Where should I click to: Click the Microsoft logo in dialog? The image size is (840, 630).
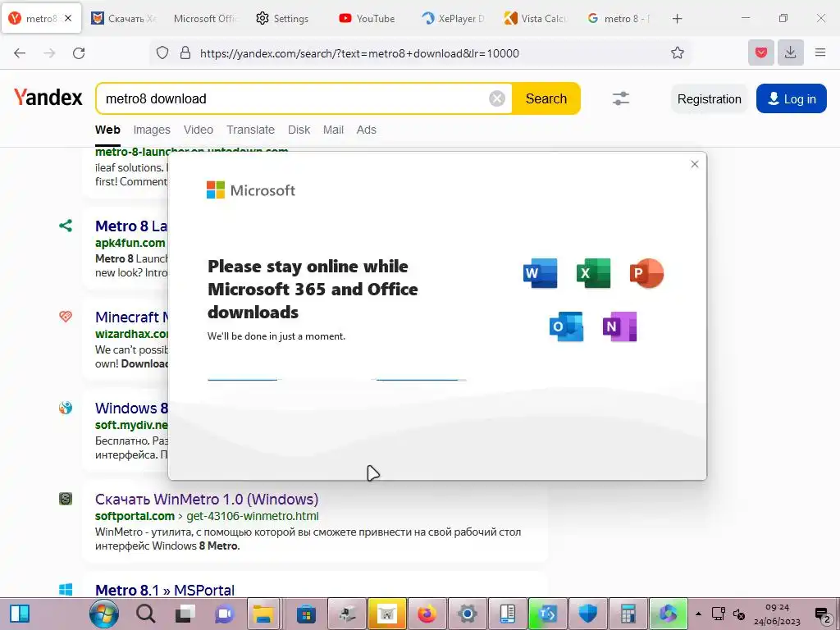click(251, 190)
